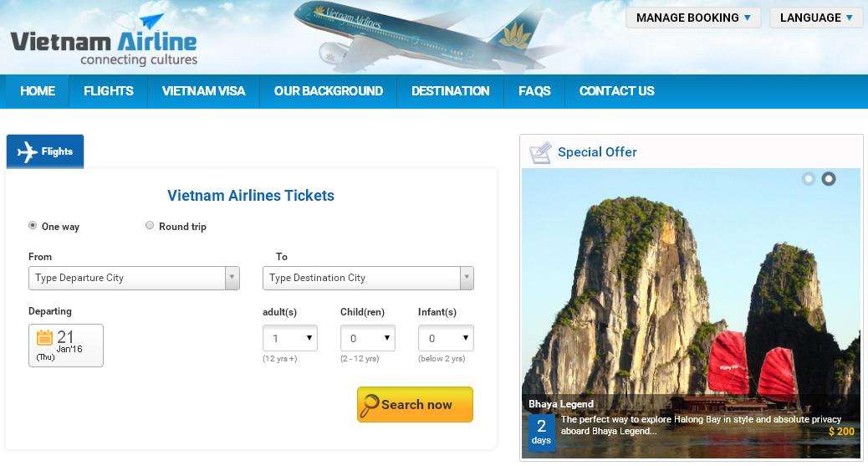Open the FAQs page

click(534, 91)
